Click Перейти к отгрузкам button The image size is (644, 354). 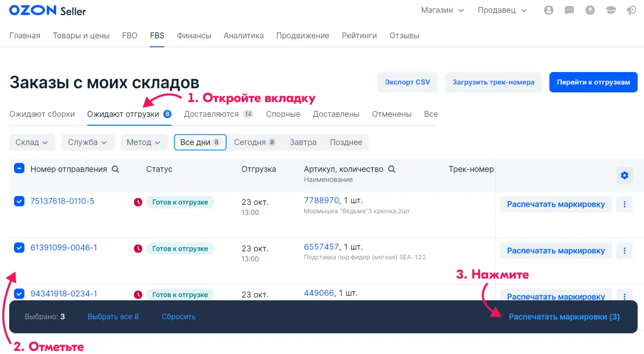click(x=594, y=82)
